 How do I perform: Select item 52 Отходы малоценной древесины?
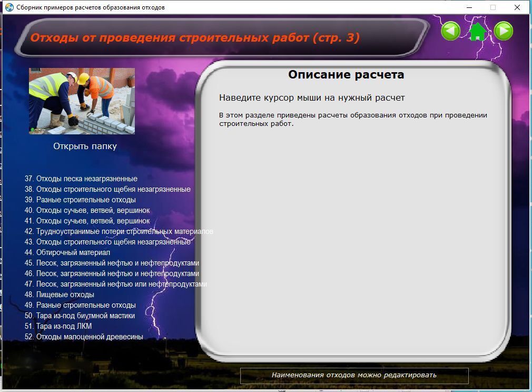84,336
